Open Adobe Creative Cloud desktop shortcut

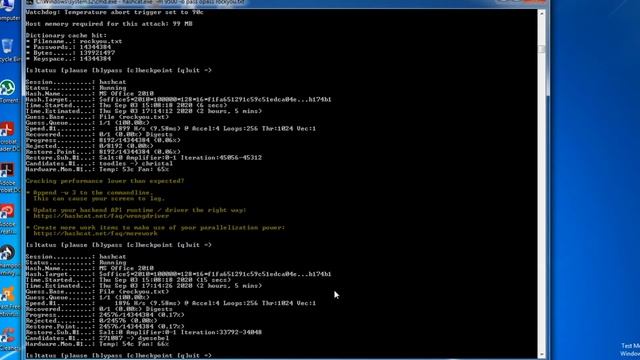point(8,219)
